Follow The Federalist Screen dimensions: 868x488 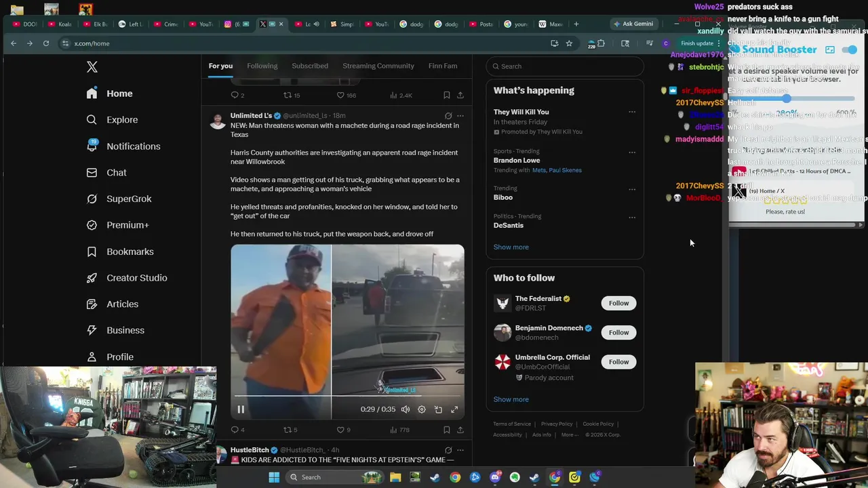618,303
